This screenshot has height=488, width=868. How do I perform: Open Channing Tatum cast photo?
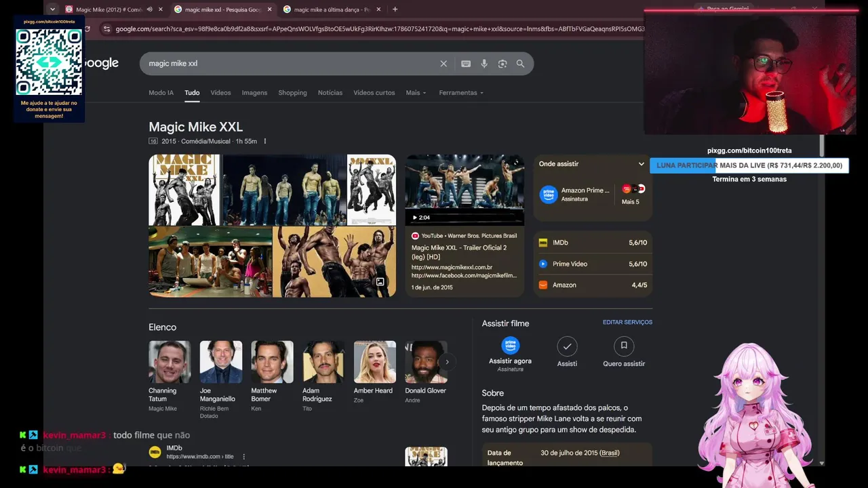[x=170, y=362]
